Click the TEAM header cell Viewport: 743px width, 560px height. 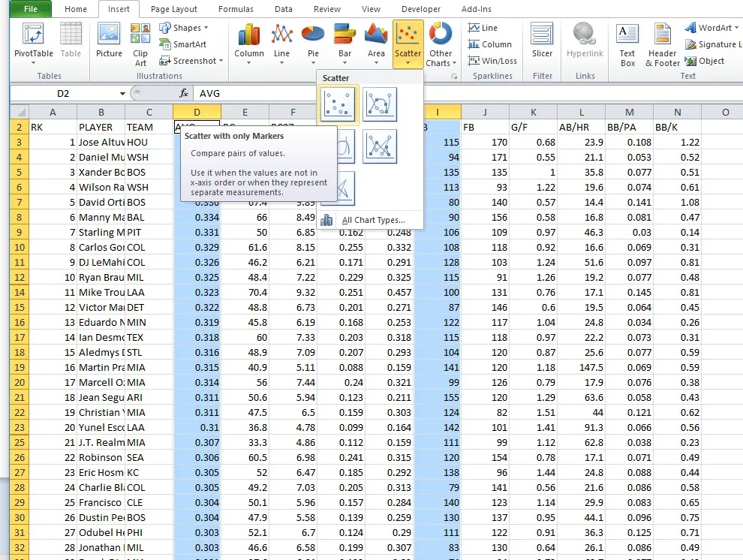pos(149,127)
